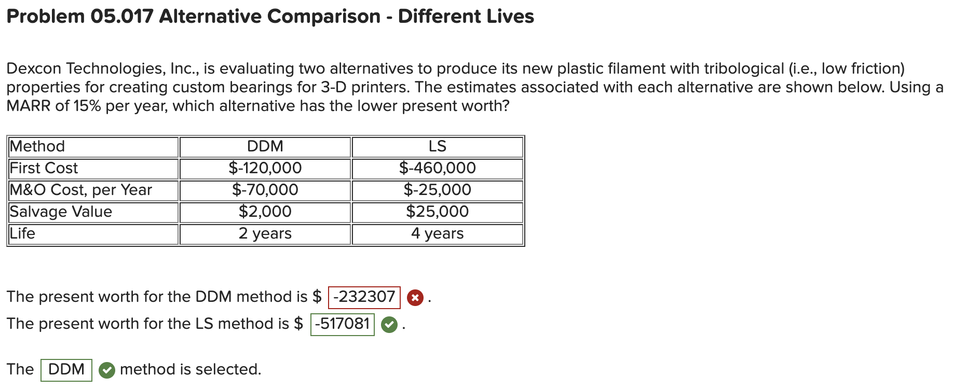
Task: Click inside the -517081 input field
Action: pos(342,324)
